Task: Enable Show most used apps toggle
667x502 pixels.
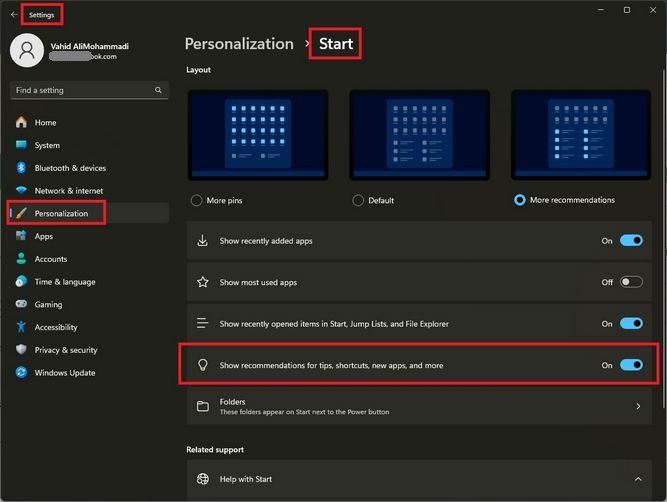Action: tap(630, 283)
